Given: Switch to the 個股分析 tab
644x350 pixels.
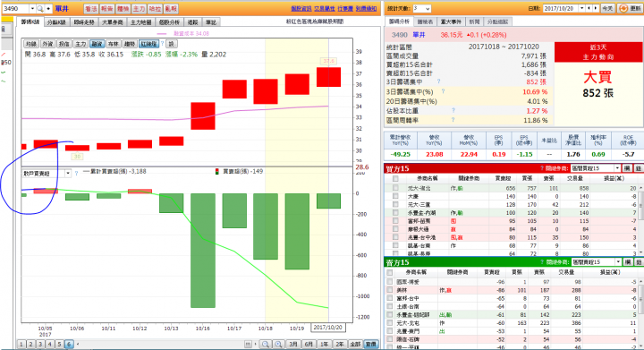Looking at the screenshot, I should tap(169, 22).
